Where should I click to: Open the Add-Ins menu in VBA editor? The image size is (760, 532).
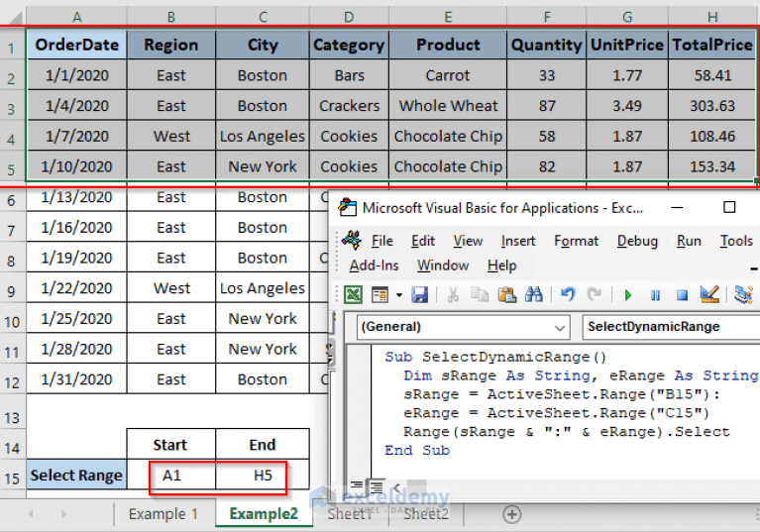pos(374,266)
